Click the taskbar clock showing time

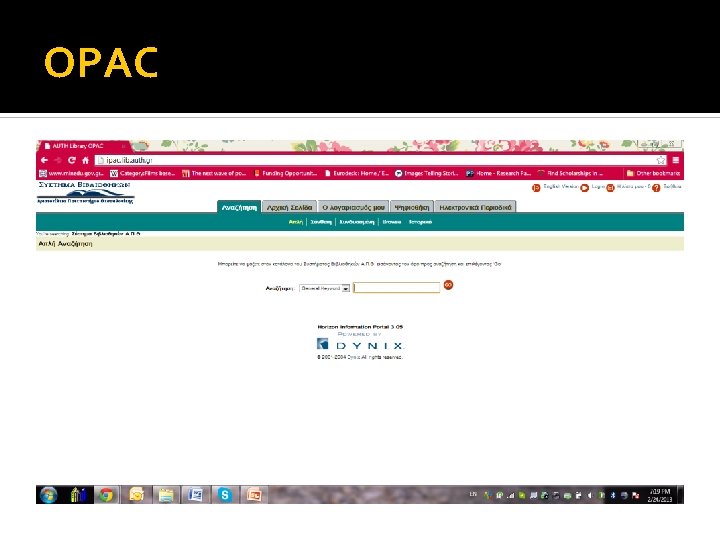pos(660,495)
